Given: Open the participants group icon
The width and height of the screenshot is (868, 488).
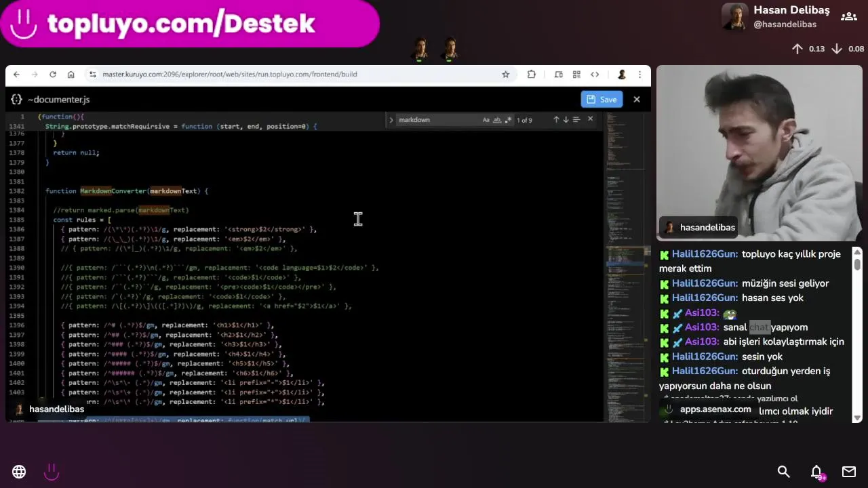Looking at the screenshot, I should tap(849, 17).
